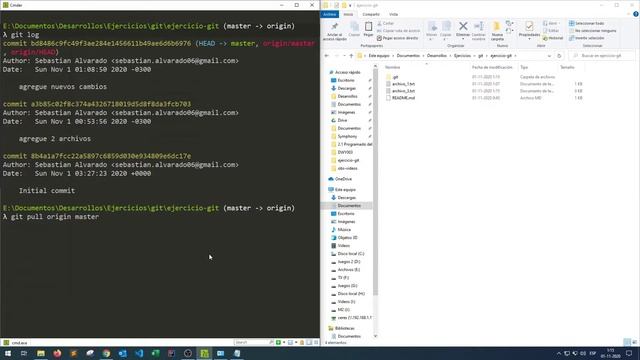Switch to Cmder icon on taskbar
640x360 pixels.
click(x=204, y=353)
